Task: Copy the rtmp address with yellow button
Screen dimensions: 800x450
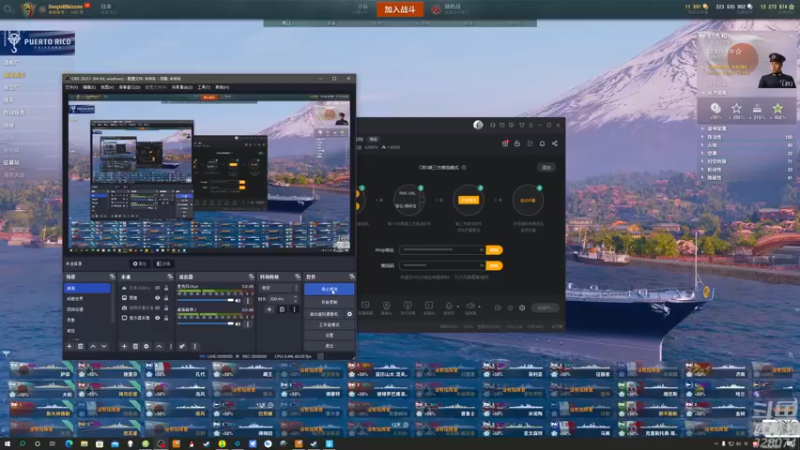Action: (x=494, y=250)
